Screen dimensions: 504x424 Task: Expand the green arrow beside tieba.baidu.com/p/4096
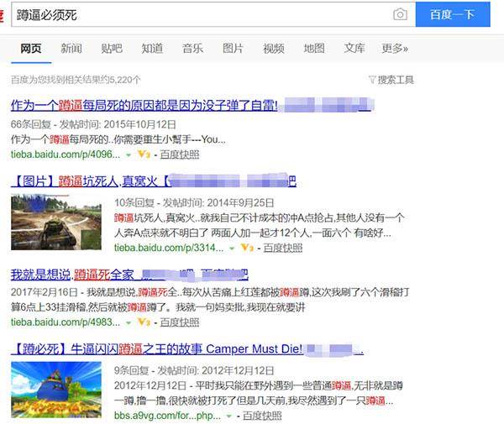coord(129,154)
